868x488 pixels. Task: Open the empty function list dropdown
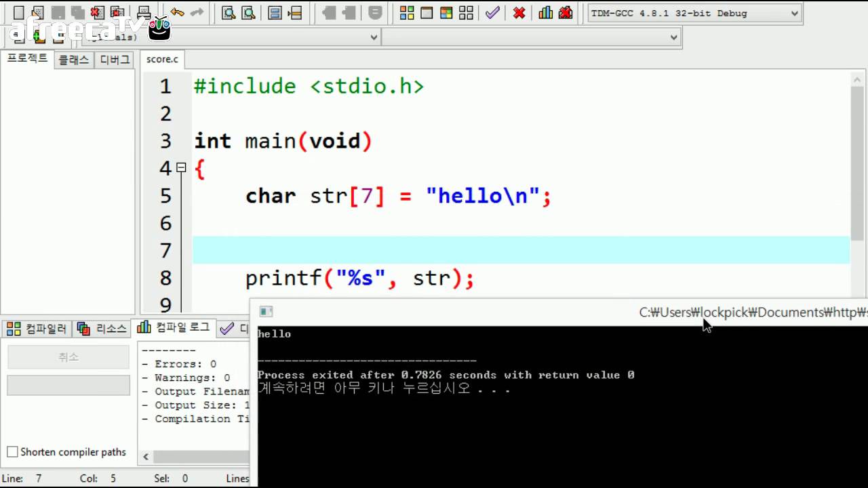(531, 37)
